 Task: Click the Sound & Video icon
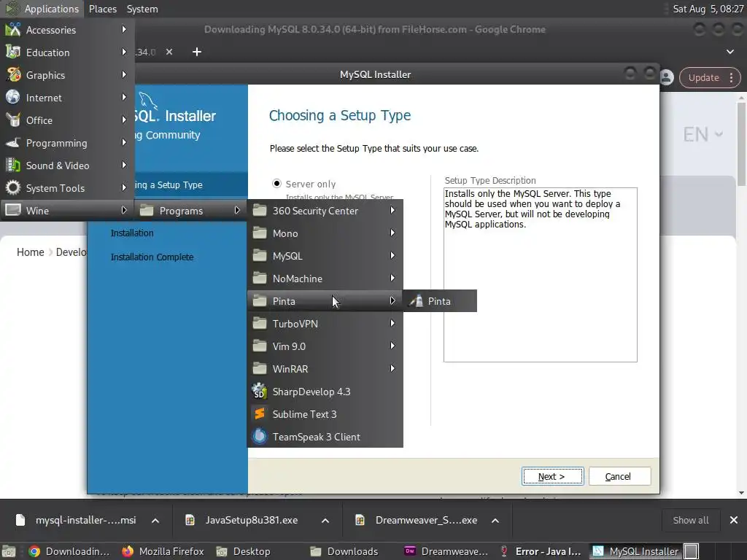[13, 166]
